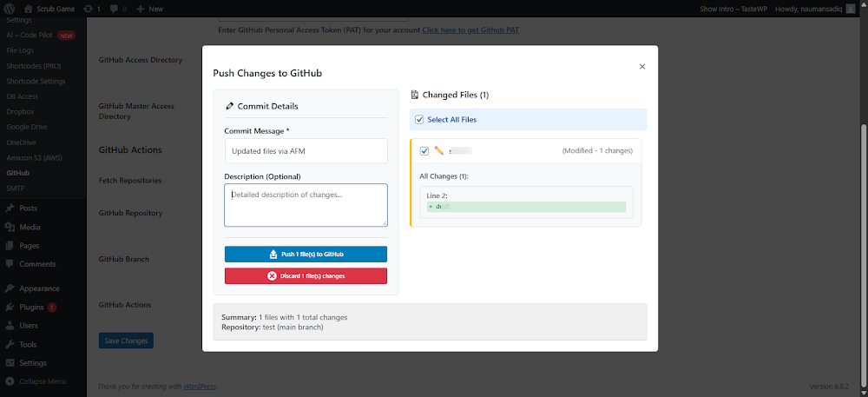Open the Howdy, naumansadiq account menu
This screenshot has width=868, height=397.
[x=811, y=9]
